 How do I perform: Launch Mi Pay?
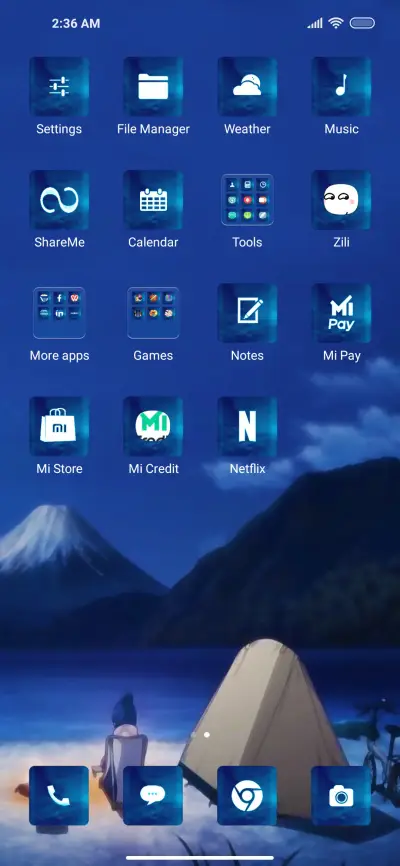[341, 313]
